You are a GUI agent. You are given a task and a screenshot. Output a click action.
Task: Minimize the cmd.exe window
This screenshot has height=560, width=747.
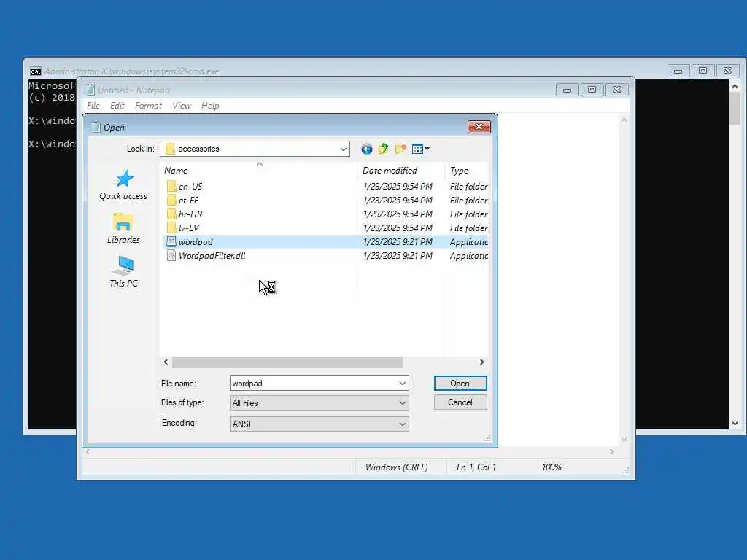click(678, 71)
